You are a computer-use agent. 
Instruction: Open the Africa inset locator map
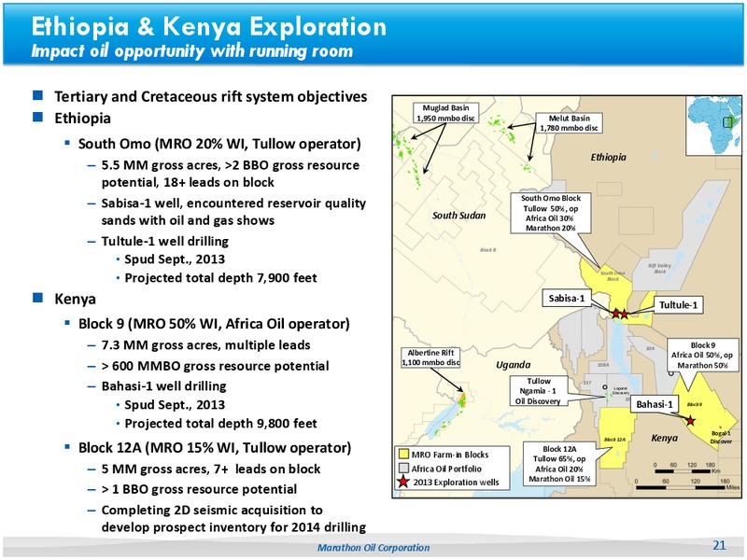pyautogui.click(x=713, y=125)
